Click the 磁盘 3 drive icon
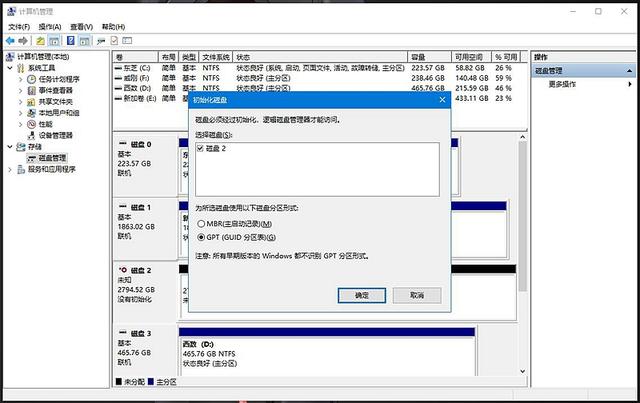This screenshot has height=403, width=640. point(123,333)
